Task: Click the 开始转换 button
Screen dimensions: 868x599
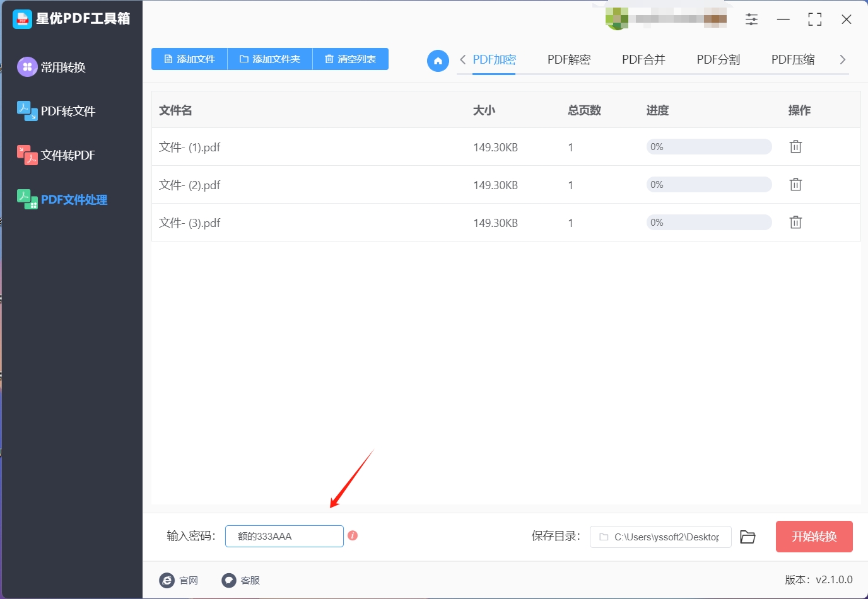Action: (814, 537)
